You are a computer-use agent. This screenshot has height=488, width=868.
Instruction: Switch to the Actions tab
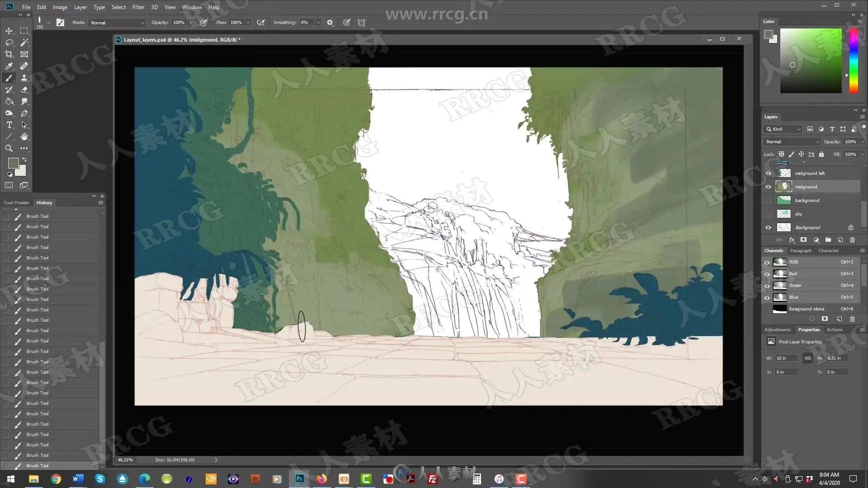834,330
